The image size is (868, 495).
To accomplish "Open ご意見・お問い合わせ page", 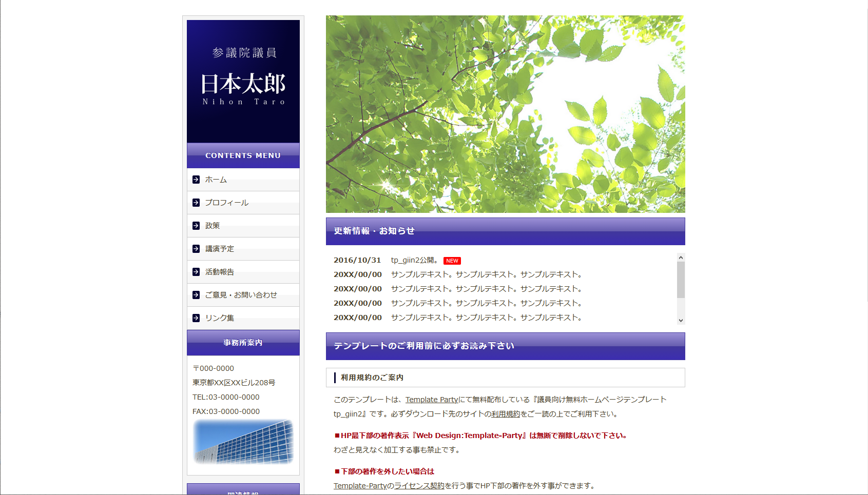I will point(243,295).
